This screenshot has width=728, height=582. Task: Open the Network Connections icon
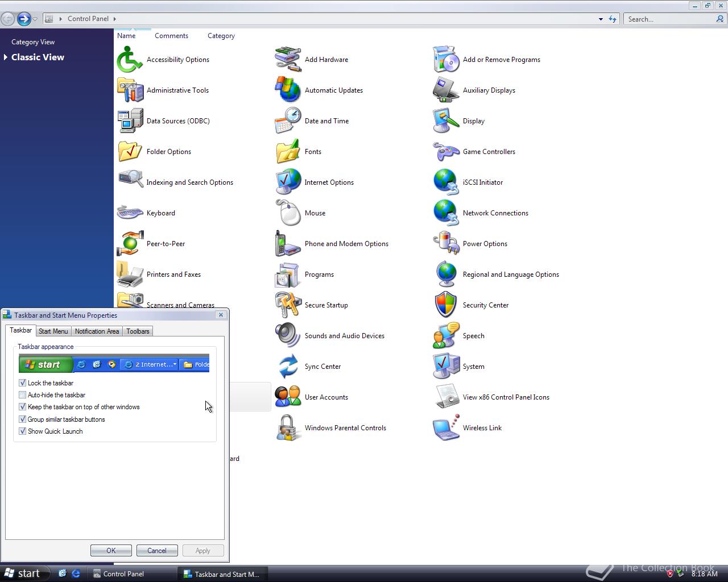click(446, 213)
